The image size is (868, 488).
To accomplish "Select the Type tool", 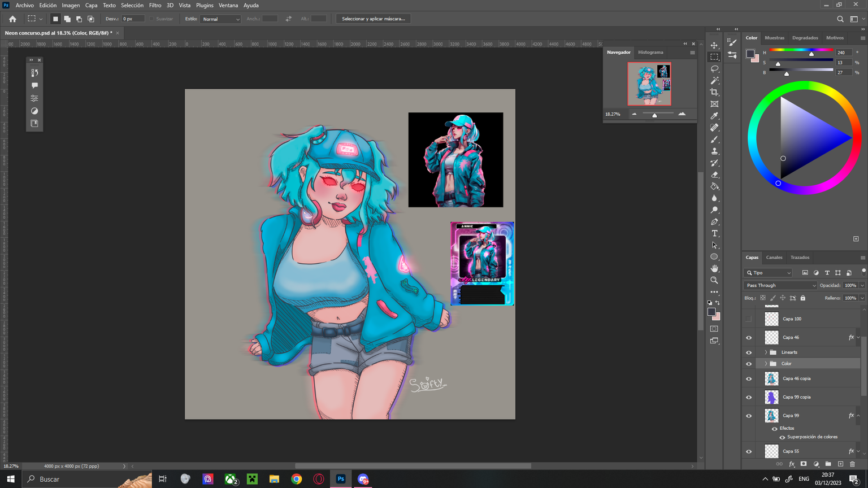I will point(714,233).
